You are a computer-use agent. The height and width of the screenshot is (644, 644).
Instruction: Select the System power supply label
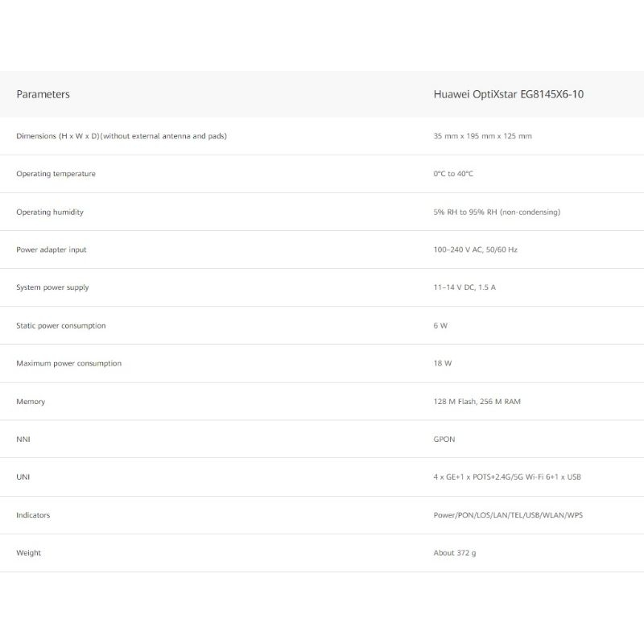click(52, 287)
